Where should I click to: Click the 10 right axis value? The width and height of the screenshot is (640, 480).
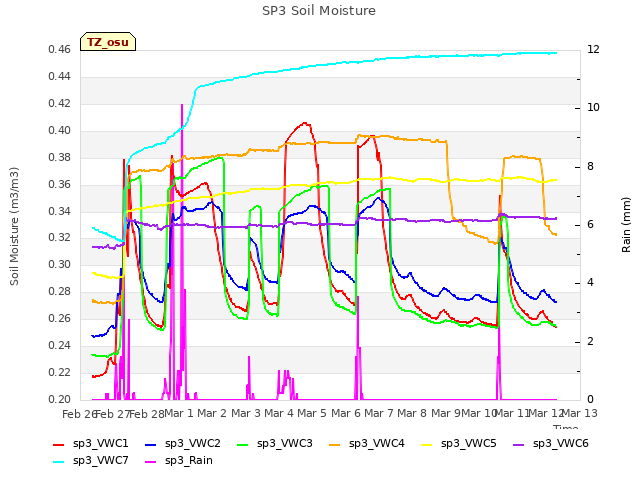(x=593, y=108)
